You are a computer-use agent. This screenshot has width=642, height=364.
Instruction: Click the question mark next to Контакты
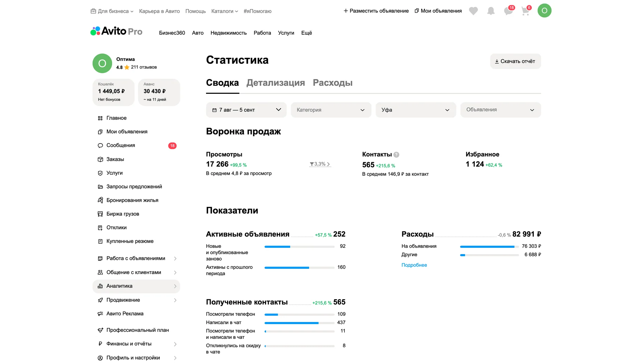coord(396,155)
